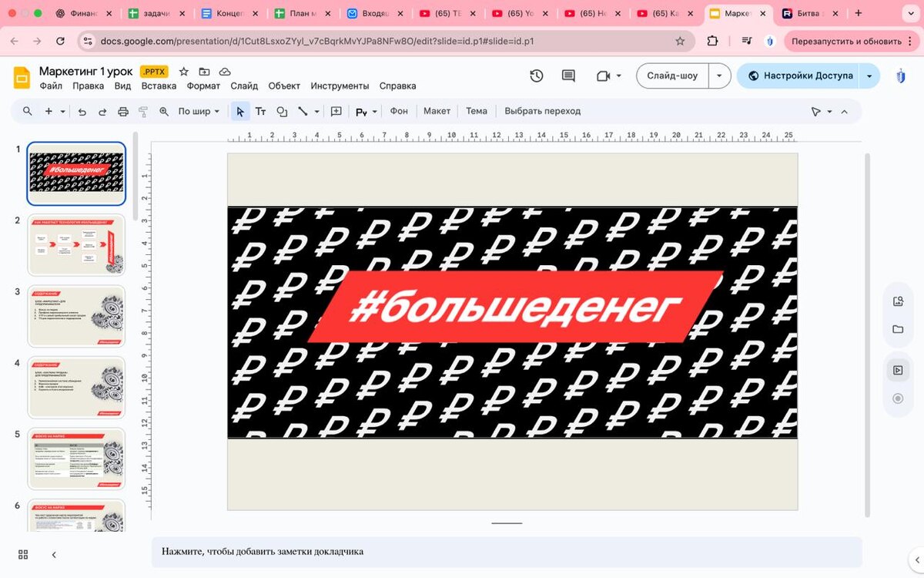The image size is (924, 578).
Task: Open the Правка menu
Action: pyautogui.click(x=88, y=86)
